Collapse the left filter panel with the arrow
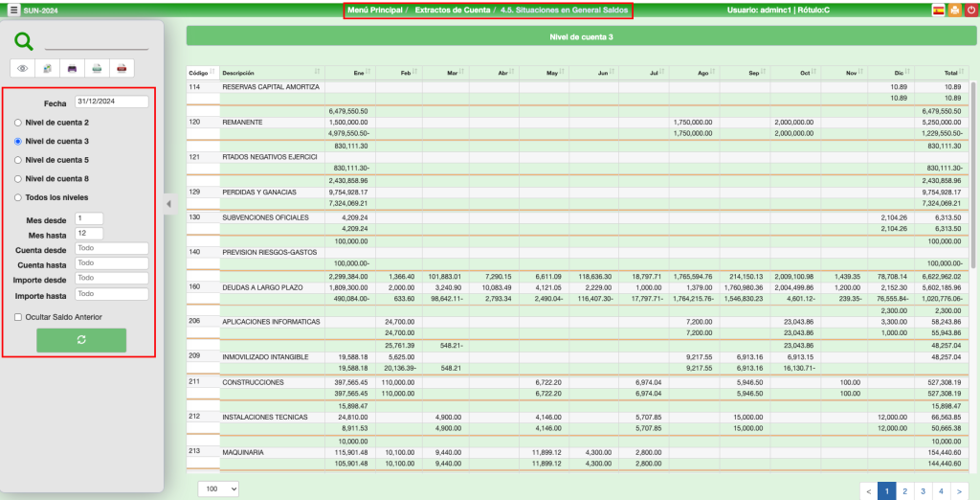The width and height of the screenshot is (980, 500). point(168,203)
